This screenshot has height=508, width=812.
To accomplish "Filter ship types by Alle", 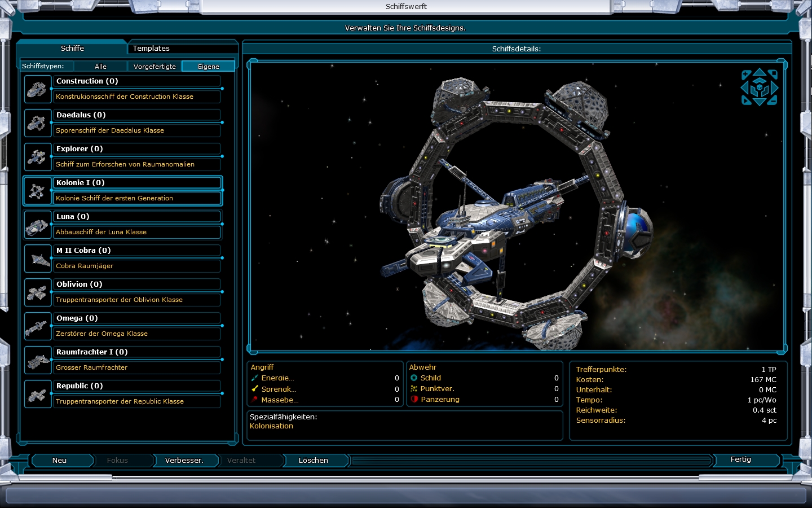I will coord(100,67).
